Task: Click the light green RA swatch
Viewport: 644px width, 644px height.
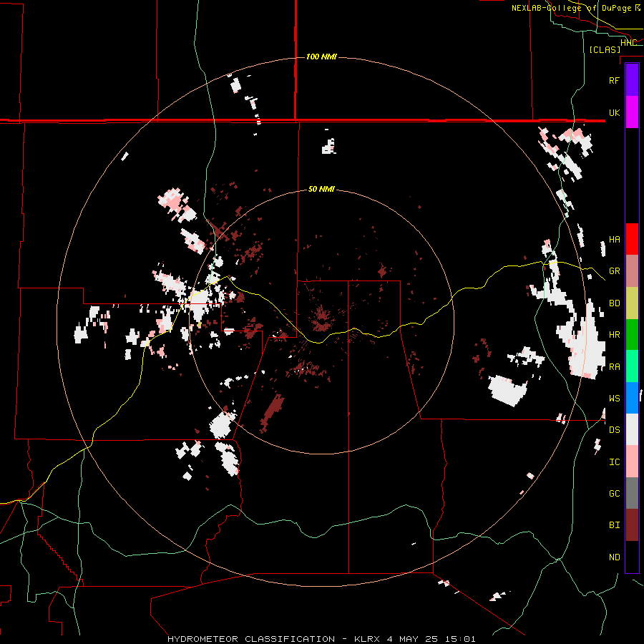Action: (632, 367)
